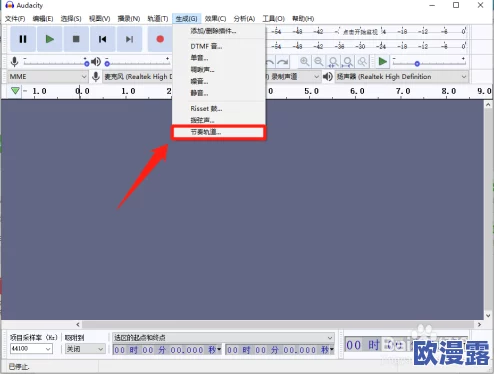Click the highlighted 生成(G) generate menu
494x374 pixels.
tap(186, 19)
